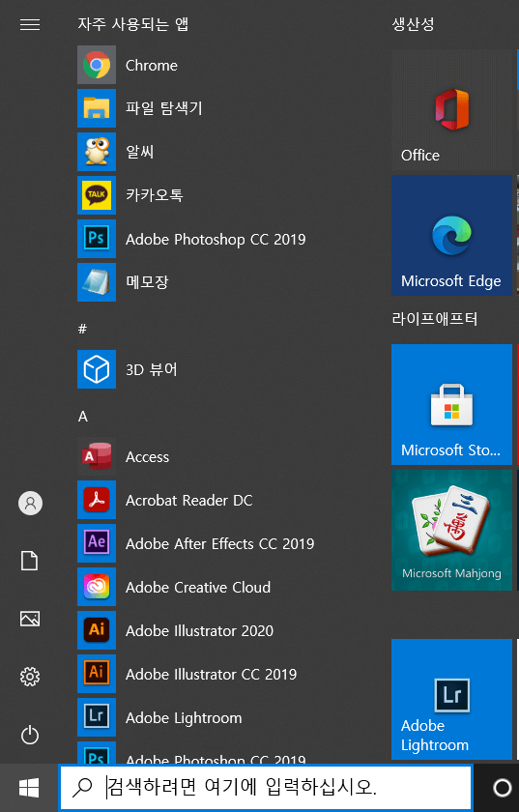Click the A letter index header
Screen dimensions: 519x812
[83, 417]
